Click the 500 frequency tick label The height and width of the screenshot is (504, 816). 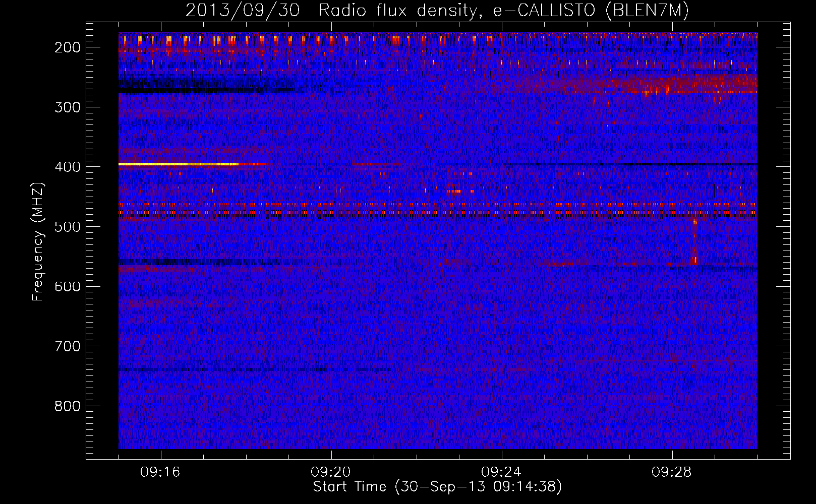tap(67, 226)
